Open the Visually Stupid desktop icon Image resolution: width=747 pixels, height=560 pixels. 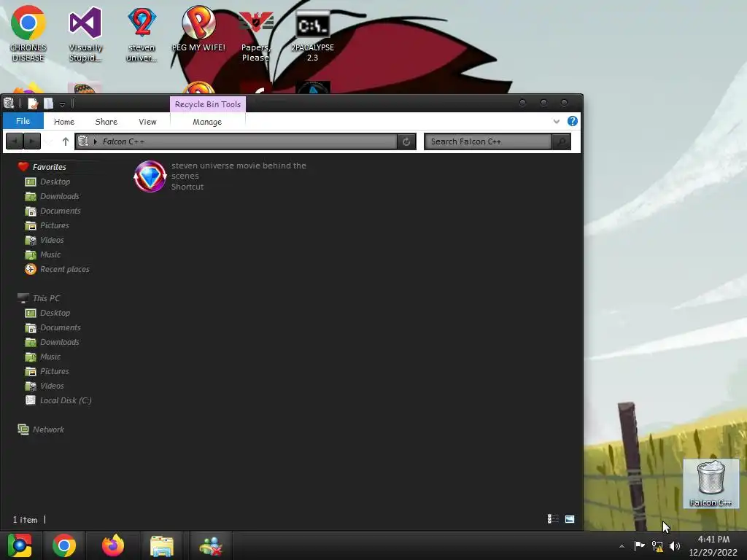point(85,34)
